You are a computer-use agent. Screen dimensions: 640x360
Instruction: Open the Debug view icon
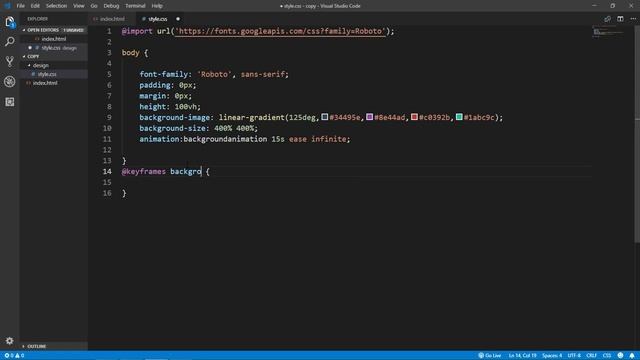coord(10,82)
